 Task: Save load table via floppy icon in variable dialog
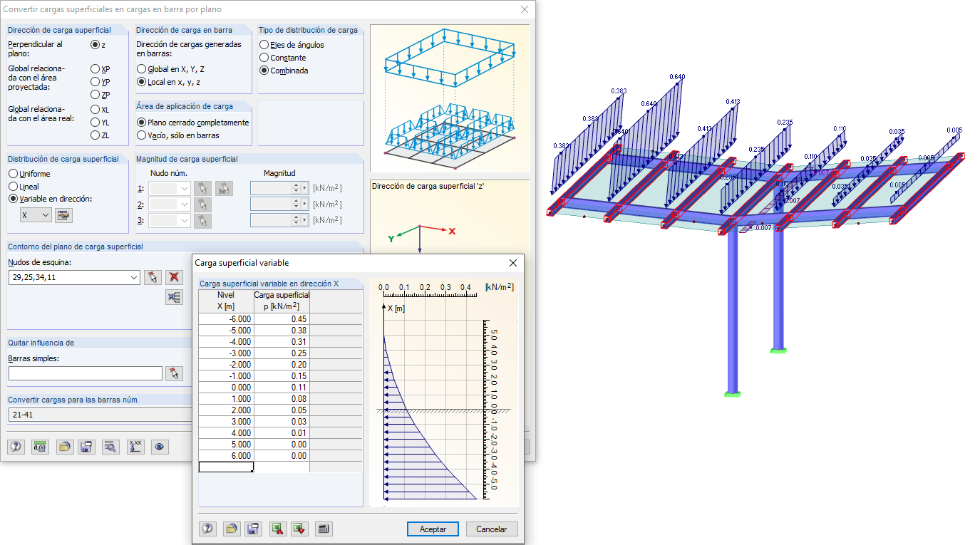[x=252, y=529]
